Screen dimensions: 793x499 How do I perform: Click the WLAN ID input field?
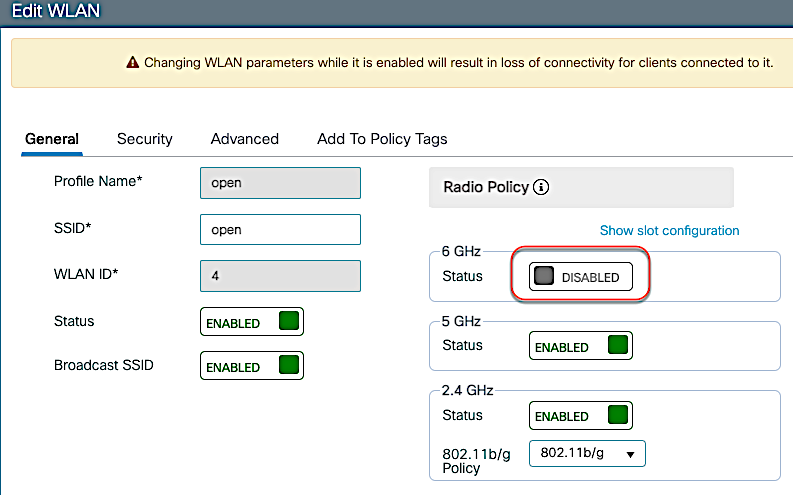[x=280, y=276]
